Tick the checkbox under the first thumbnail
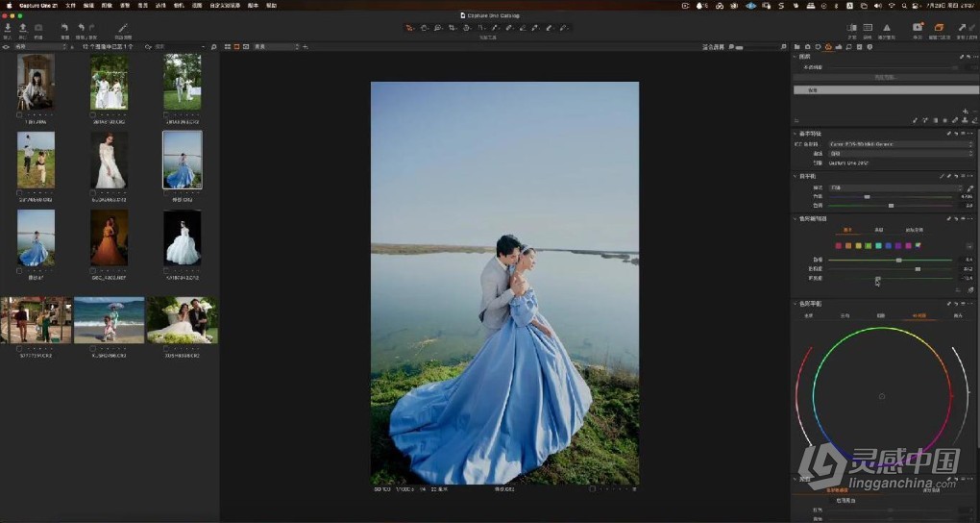This screenshot has width=980, height=523. [19, 114]
